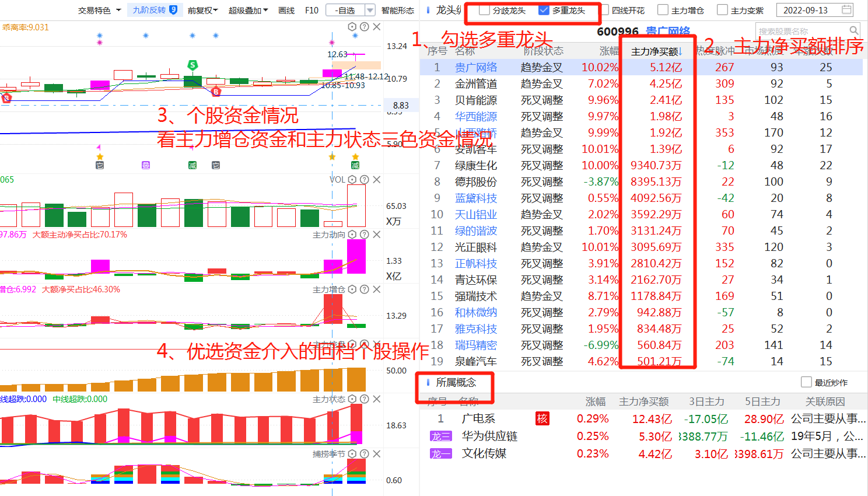This screenshot has width=868, height=496.
Task: Click the 涨幅 column header in leader list
Action: 609,51
